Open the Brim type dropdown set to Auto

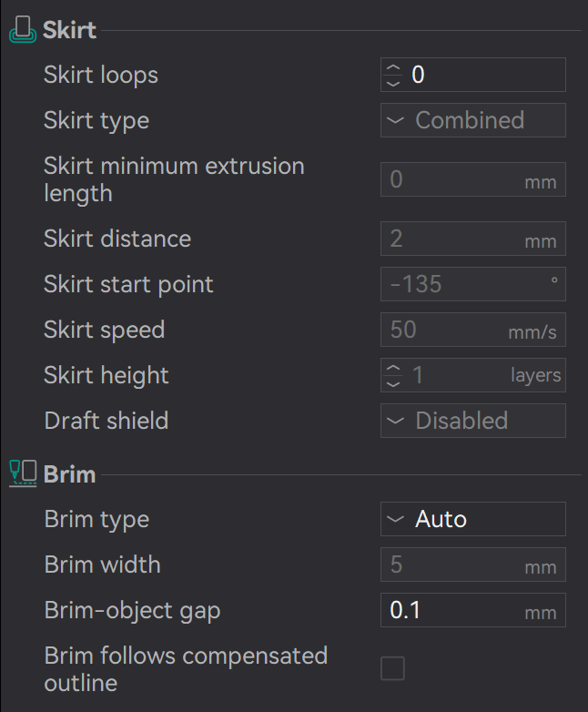click(472, 519)
